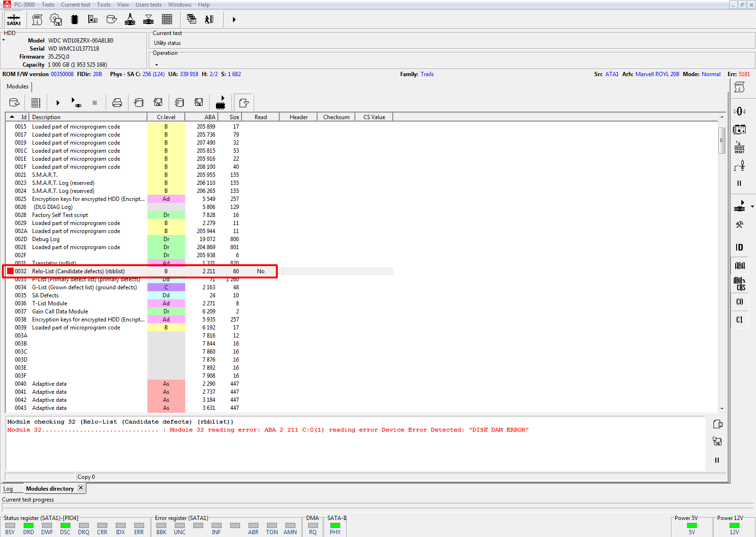
Task: Close the Modules directory tab
Action: [x=81, y=488]
